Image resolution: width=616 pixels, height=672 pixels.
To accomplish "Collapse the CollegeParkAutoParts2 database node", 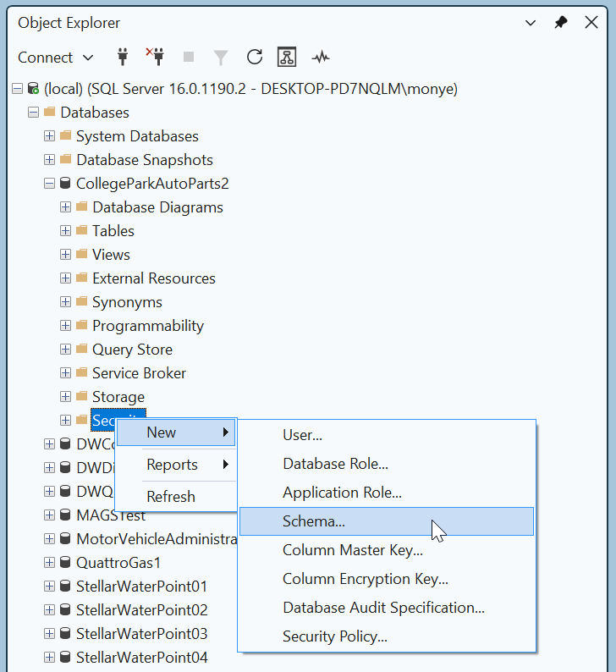I will [49, 184].
